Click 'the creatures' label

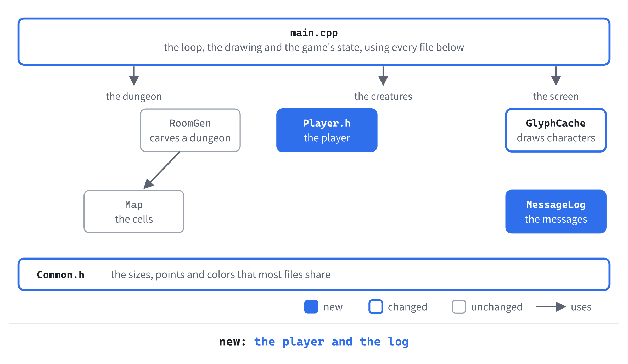[383, 97]
